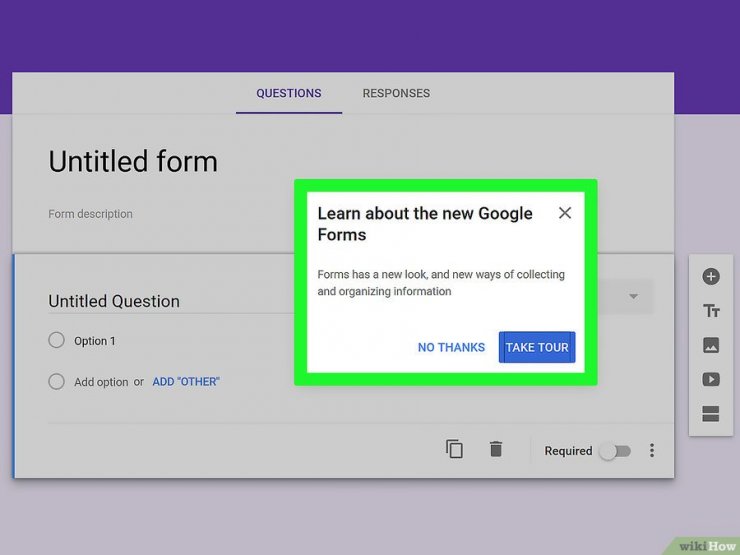
Task: Click the ADD "OTHER" link
Action: (186, 382)
